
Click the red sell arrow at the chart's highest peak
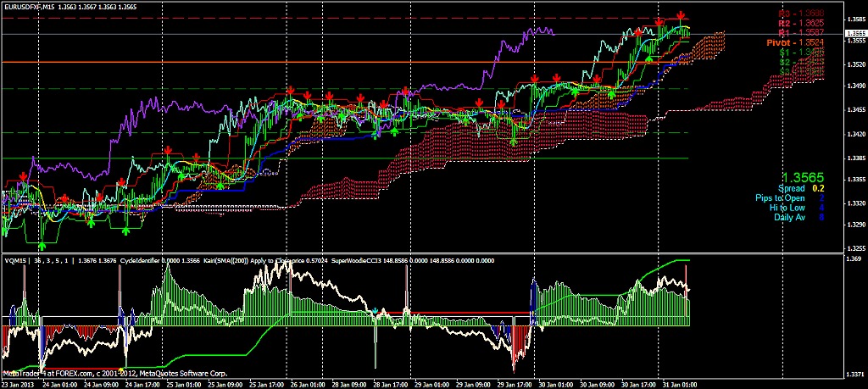click(682, 16)
